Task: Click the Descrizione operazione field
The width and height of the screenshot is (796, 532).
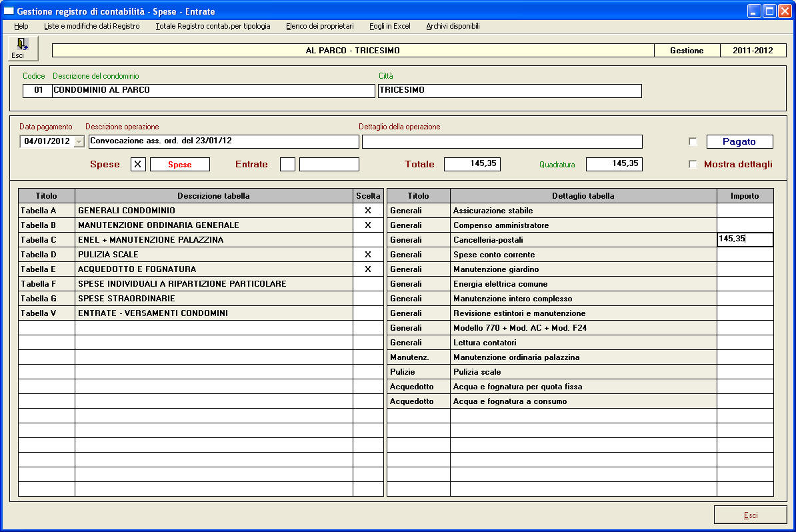Action: (224, 141)
